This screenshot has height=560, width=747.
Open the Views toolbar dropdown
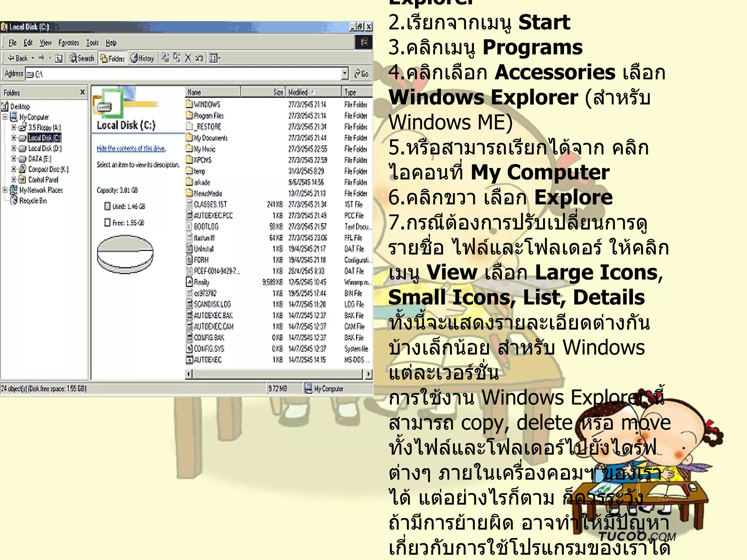point(215,58)
